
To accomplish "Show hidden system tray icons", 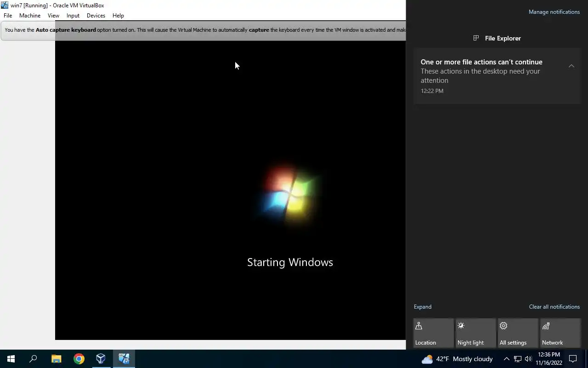I will [x=507, y=359].
